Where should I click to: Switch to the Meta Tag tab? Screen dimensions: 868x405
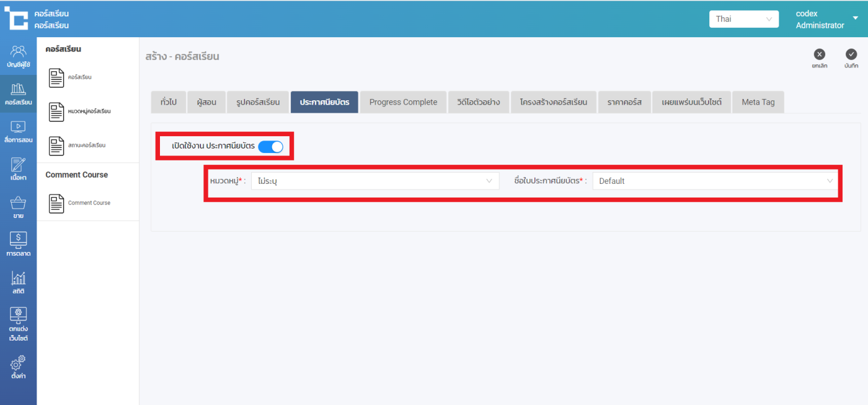point(758,102)
